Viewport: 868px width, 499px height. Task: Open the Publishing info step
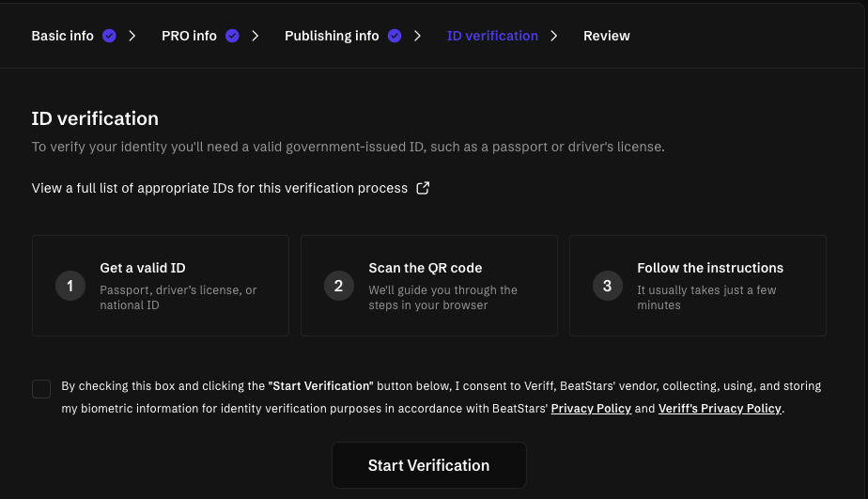pyautogui.click(x=332, y=36)
